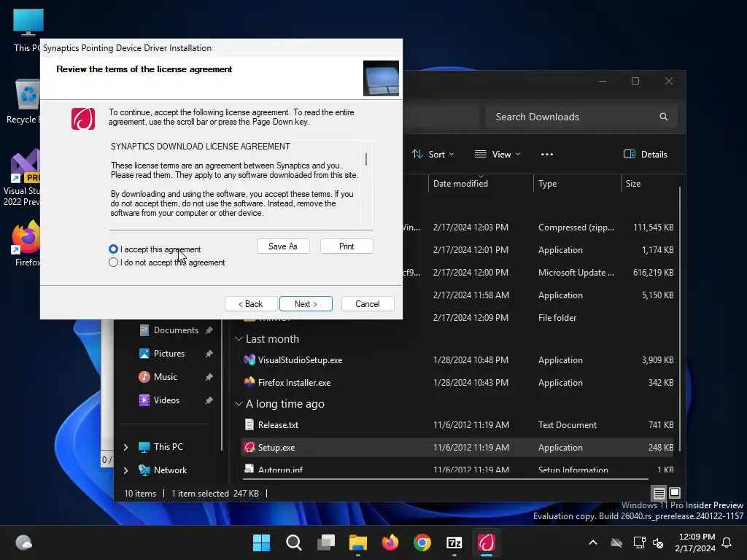Click the muted volume tray icon
This screenshot has width=747, height=560.
[x=659, y=542]
